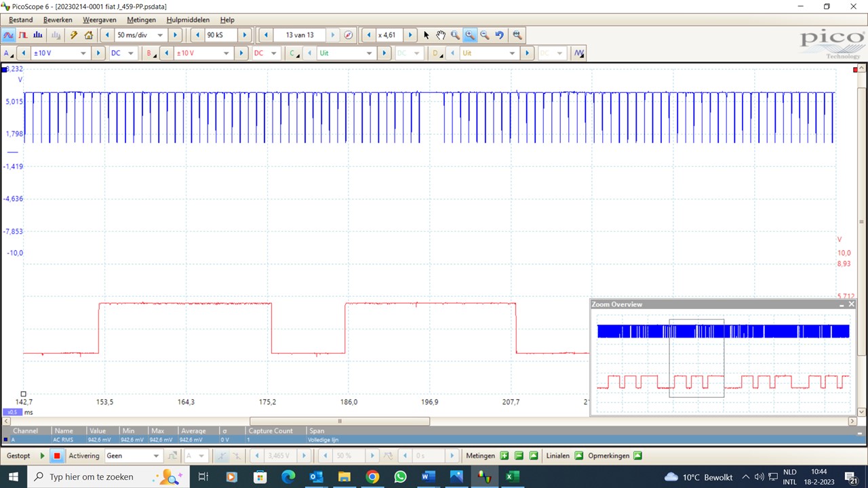Image resolution: width=868 pixels, height=488 pixels.
Task: Close the Zoom Overview panel
Action: [851, 304]
